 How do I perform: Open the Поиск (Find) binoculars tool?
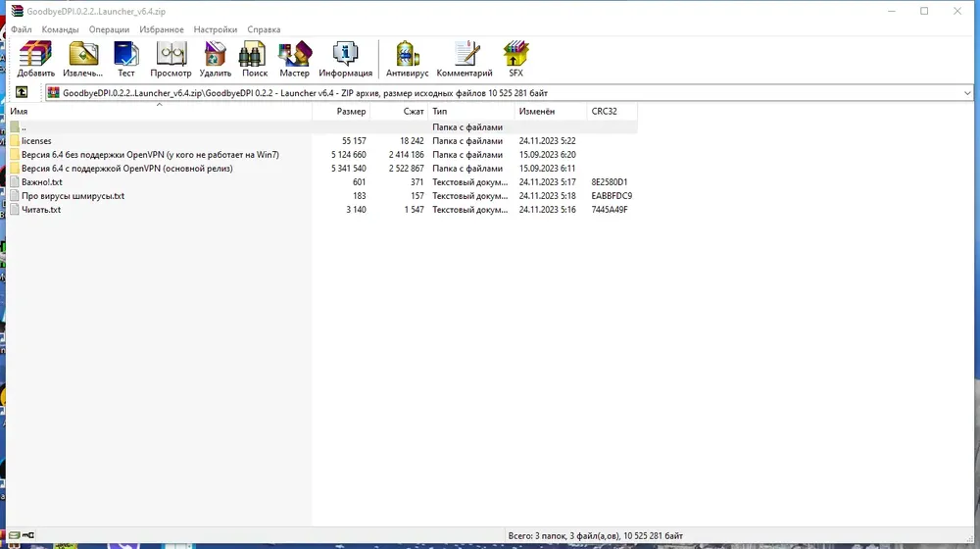click(255, 59)
